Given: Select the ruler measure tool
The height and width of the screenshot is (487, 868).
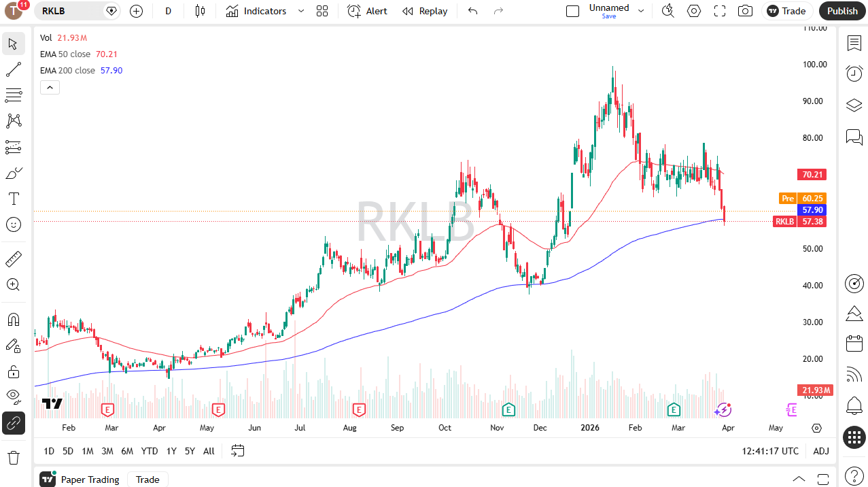Looking at the screenshot, I should tap(13, 259).
